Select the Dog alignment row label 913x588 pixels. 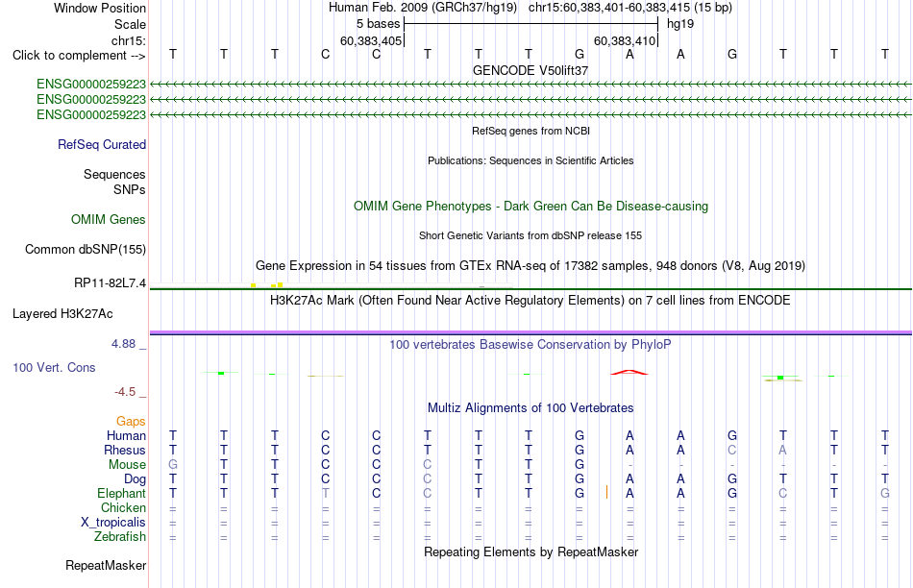coord(136,479)
